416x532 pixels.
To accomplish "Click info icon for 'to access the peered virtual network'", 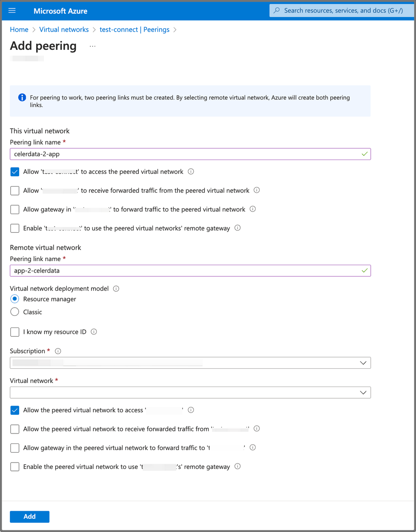I will pyautogui.click(x=191, y=172).
